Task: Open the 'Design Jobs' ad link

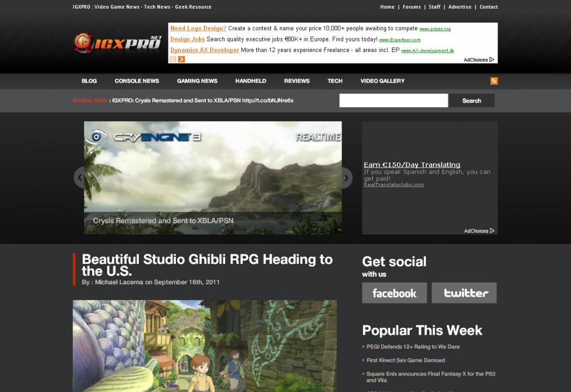Action: point(188,39)
